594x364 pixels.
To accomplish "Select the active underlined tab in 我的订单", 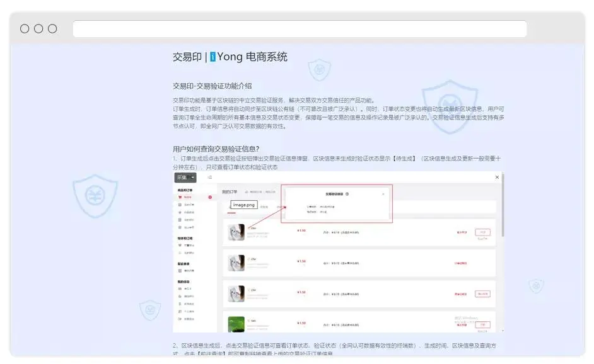I will [x=231, y=208].
